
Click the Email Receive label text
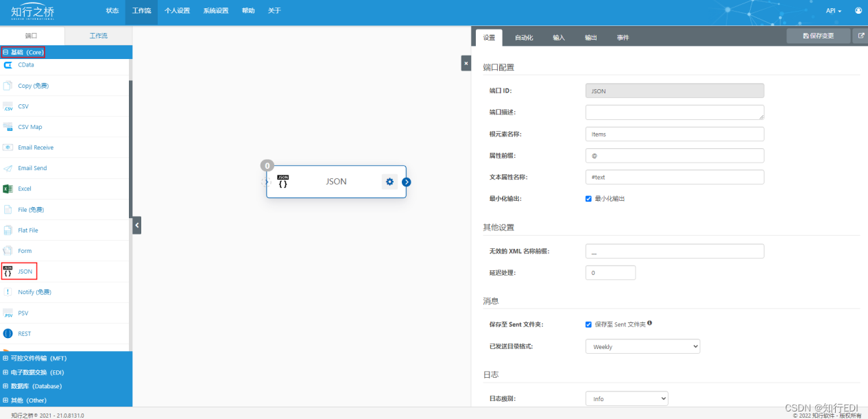tap(36, 147)
